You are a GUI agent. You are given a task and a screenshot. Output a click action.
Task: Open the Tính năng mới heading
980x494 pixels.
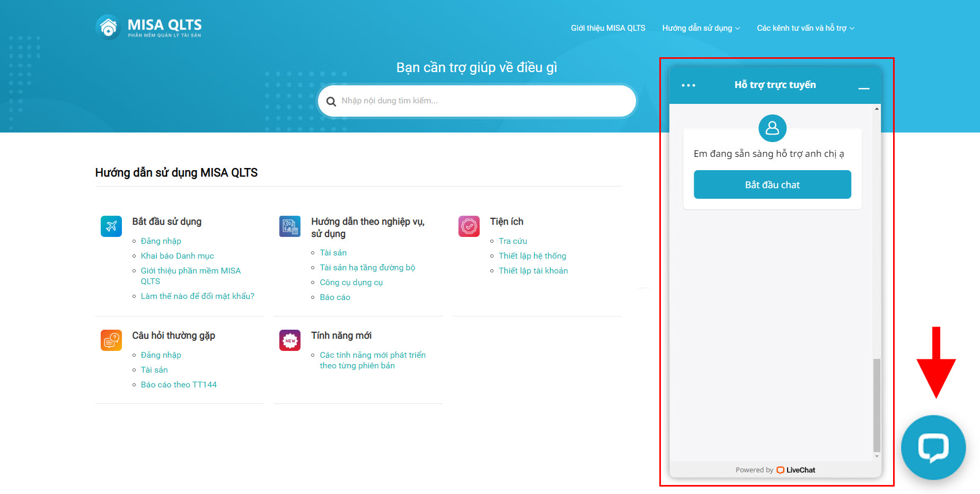coord(341,336)
